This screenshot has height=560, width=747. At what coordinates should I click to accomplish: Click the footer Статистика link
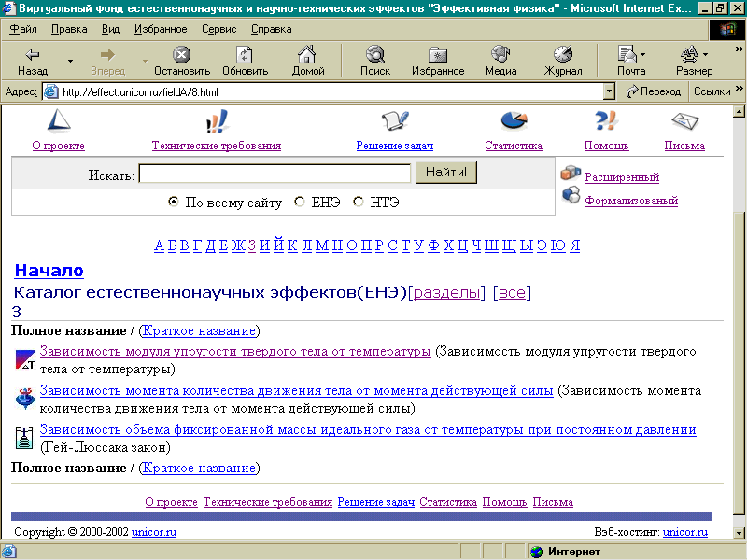click(x=448, y=502)
